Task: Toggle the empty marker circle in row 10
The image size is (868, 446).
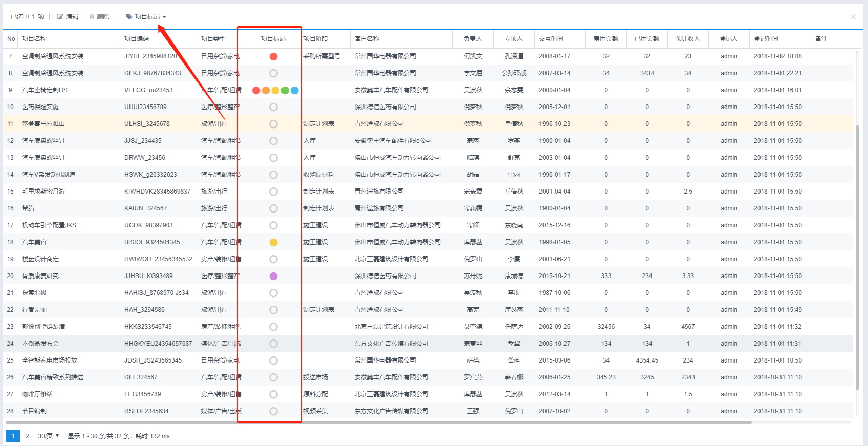Action: click(x=273, y=107)
